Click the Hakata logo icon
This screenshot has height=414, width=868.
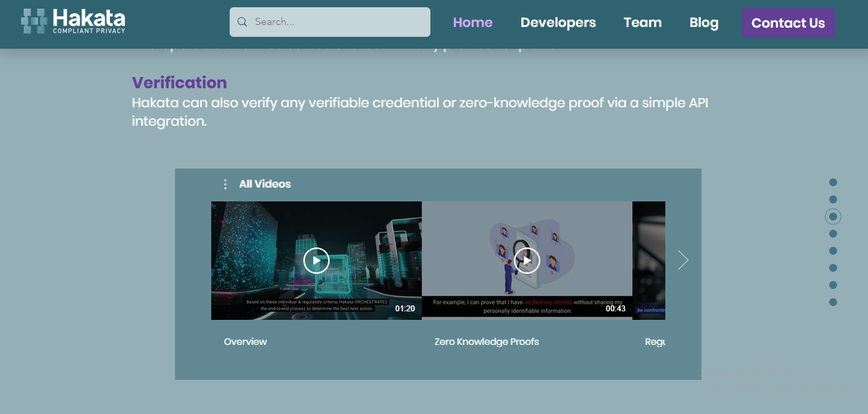pyautogui.click(x=34, y=21)
